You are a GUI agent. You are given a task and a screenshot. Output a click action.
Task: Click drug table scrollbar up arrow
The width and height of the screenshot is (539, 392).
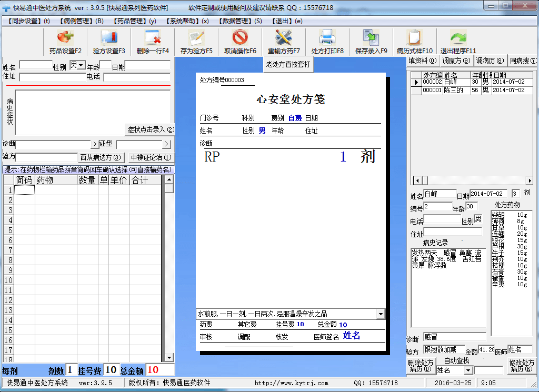169,179
